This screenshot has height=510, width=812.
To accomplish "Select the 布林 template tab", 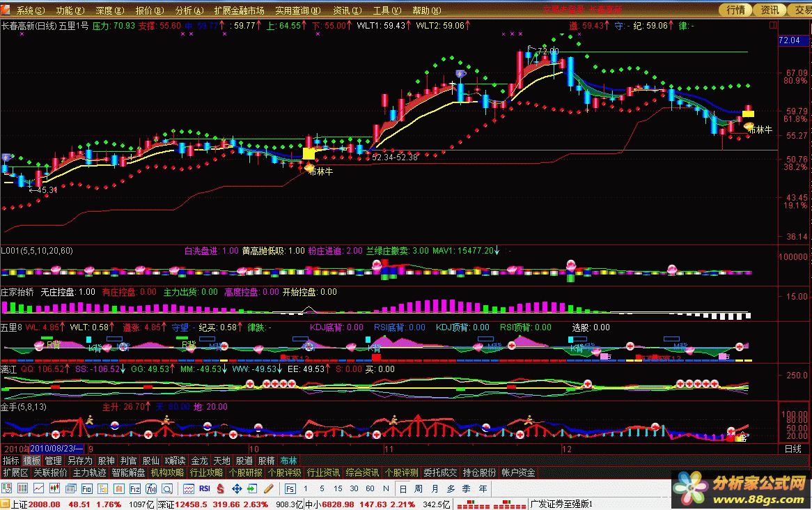I will point(288,461).
